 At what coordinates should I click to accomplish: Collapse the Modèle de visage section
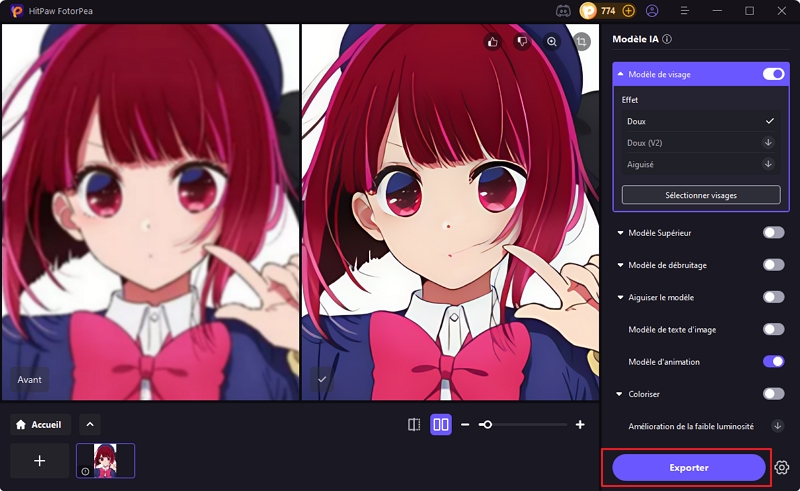[x=620, y=74]
